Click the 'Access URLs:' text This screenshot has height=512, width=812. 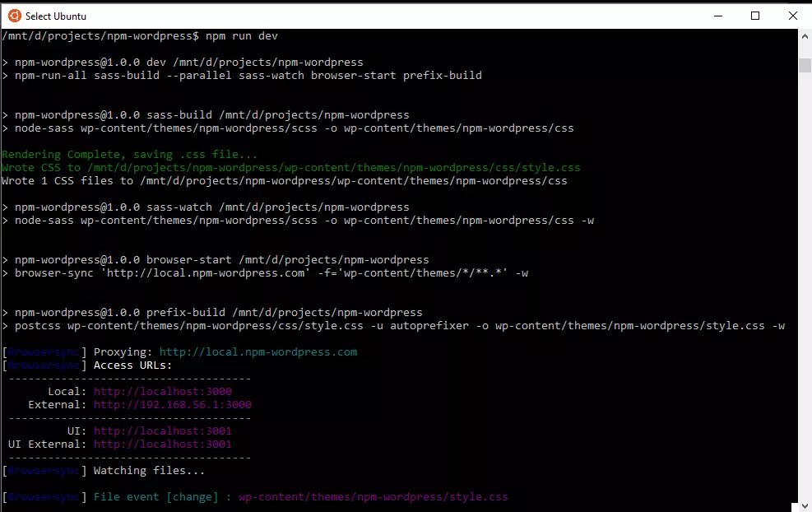(x=132, y=365)
